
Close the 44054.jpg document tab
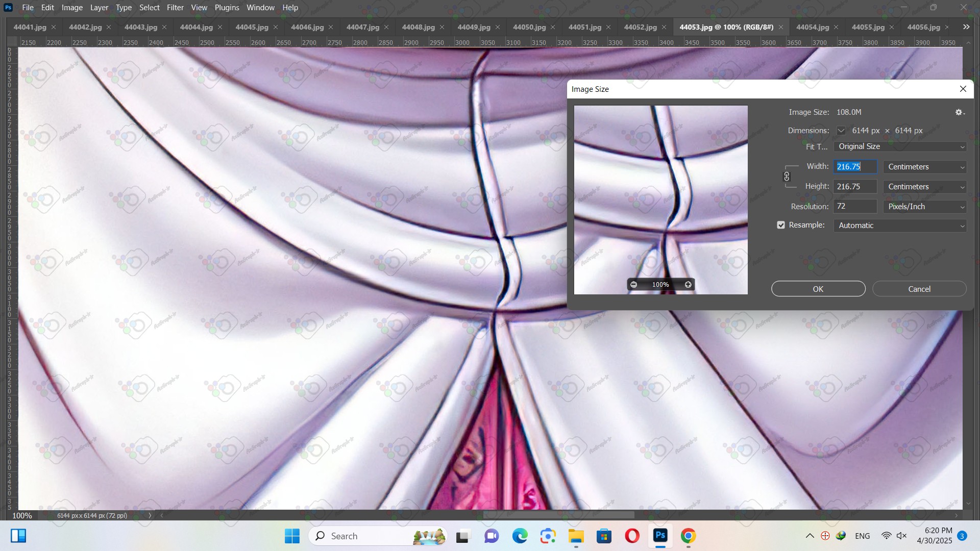pos(836,27)
